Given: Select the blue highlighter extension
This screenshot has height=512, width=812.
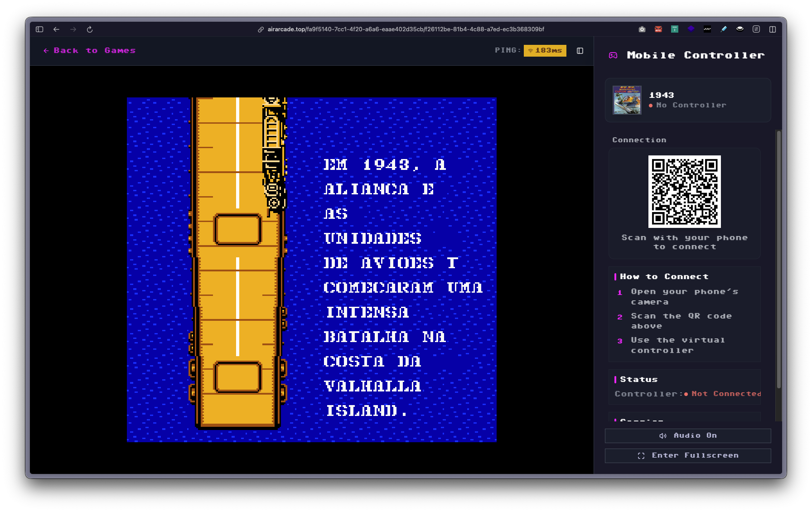Looking at the screenshot, I should coord(723,29).
